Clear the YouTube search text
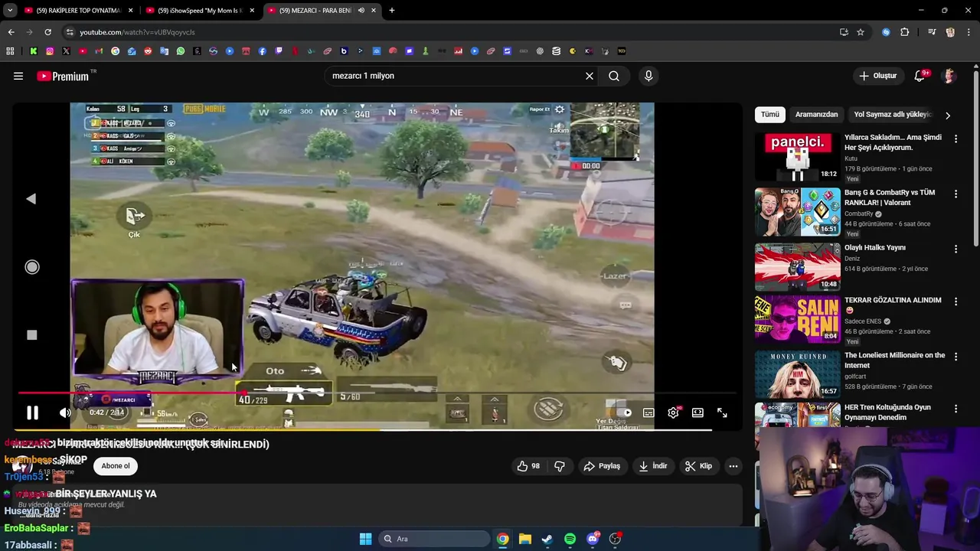 click(590, 76)
